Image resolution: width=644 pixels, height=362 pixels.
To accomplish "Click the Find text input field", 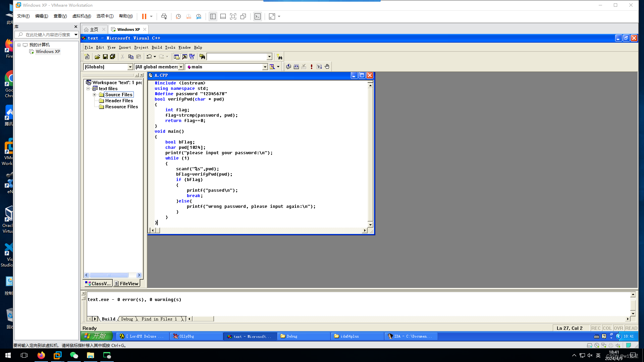I will (236, 57).
